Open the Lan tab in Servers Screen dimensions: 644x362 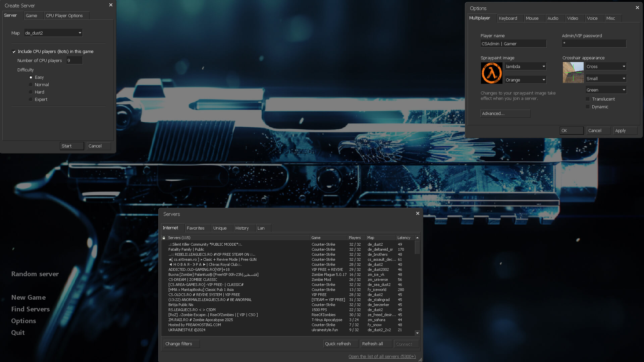pyautogui.click(x=263, y=228)
